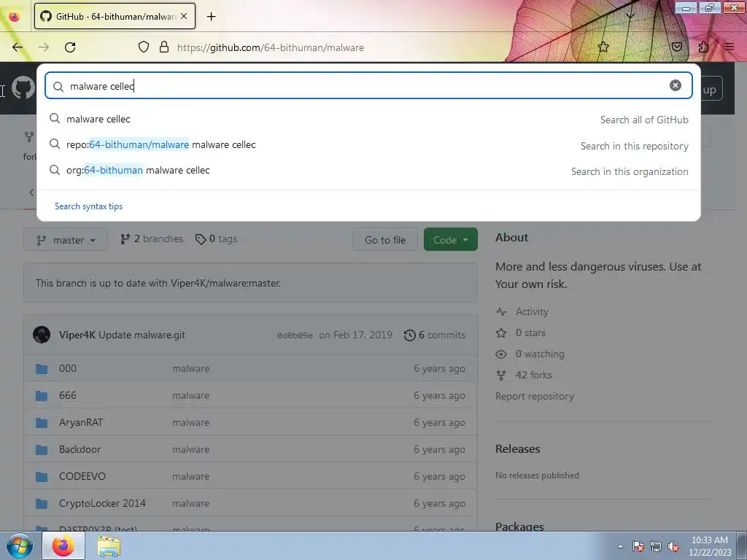Click Go to file button
The height and width of the screenshot is (560, 747).
(385, 240)
